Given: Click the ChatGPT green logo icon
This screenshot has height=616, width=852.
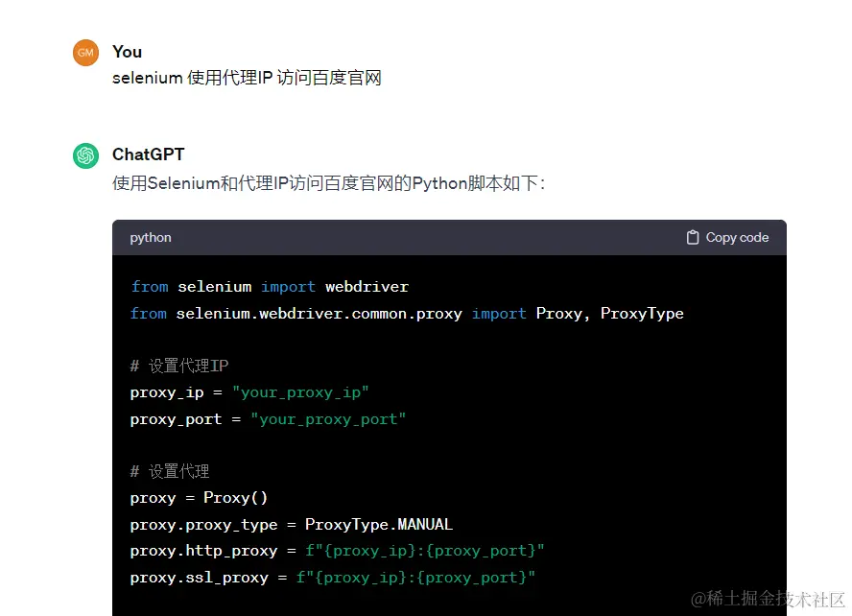Looking at the screenshot, I should coord(85,154).
